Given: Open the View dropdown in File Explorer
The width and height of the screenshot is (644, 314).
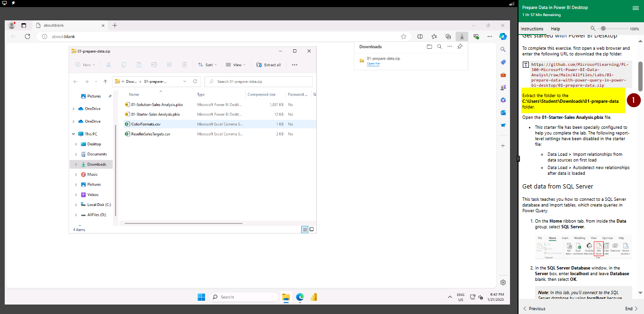Looking at the screenshot, I should [236, 65].
